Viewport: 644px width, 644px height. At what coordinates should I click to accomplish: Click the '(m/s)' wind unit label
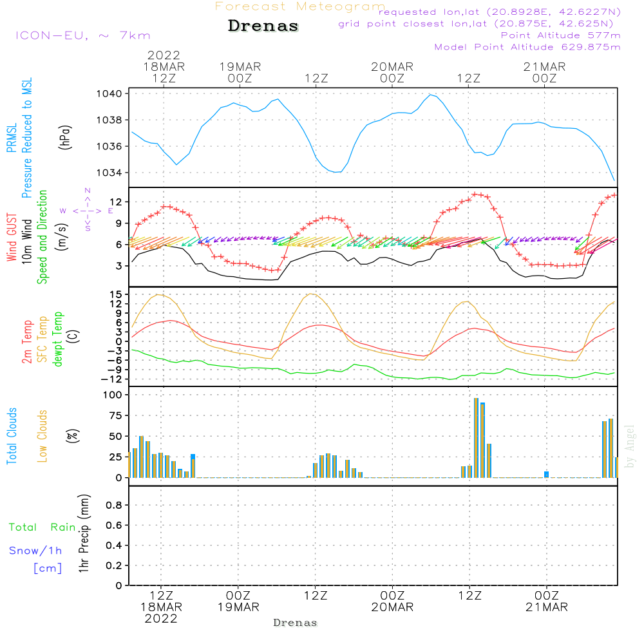point(62,237)
